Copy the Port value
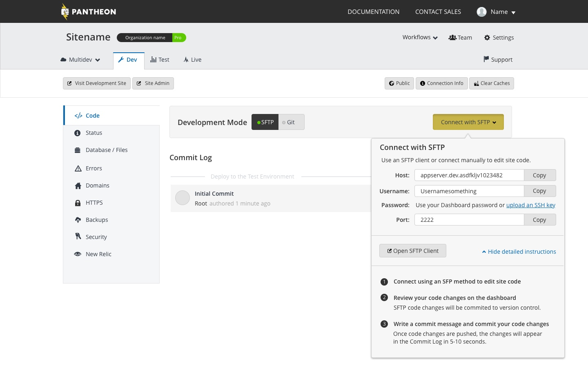This screenshot has width=588, height=382. point(540,220)
